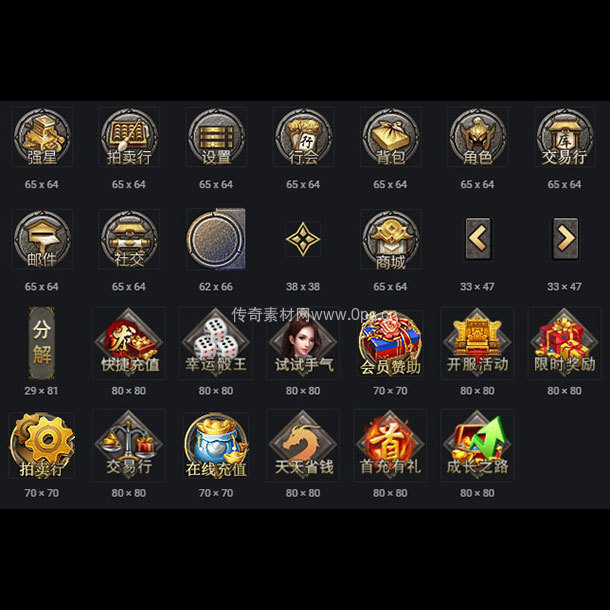The width and height of the screenshot is (610, 610).
Task: Click the 强星 gold pile icon
Action: [x=42, y=137]
